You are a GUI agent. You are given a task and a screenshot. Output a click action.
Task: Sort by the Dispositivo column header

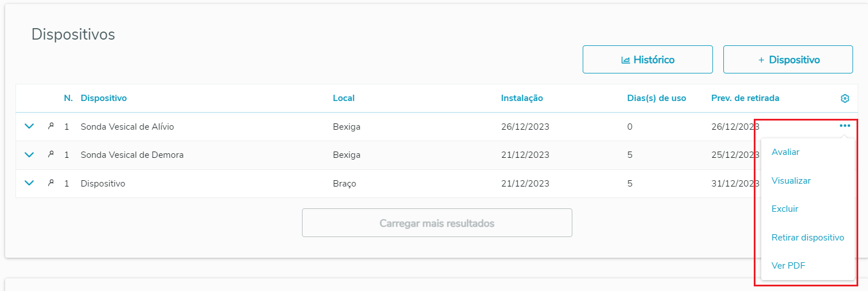(x=103, y=98)
